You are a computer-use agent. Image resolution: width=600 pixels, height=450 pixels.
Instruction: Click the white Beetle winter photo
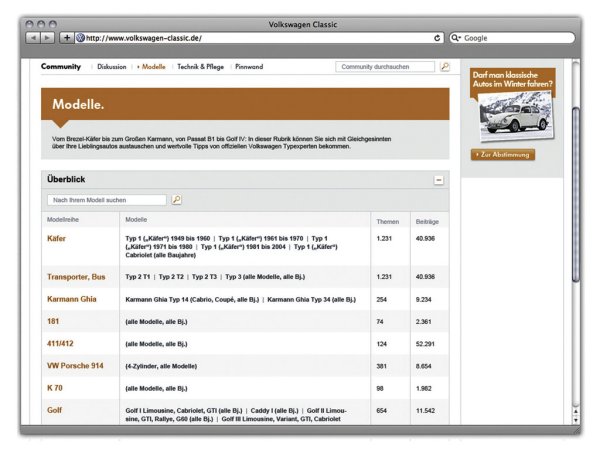pos(516,117)
